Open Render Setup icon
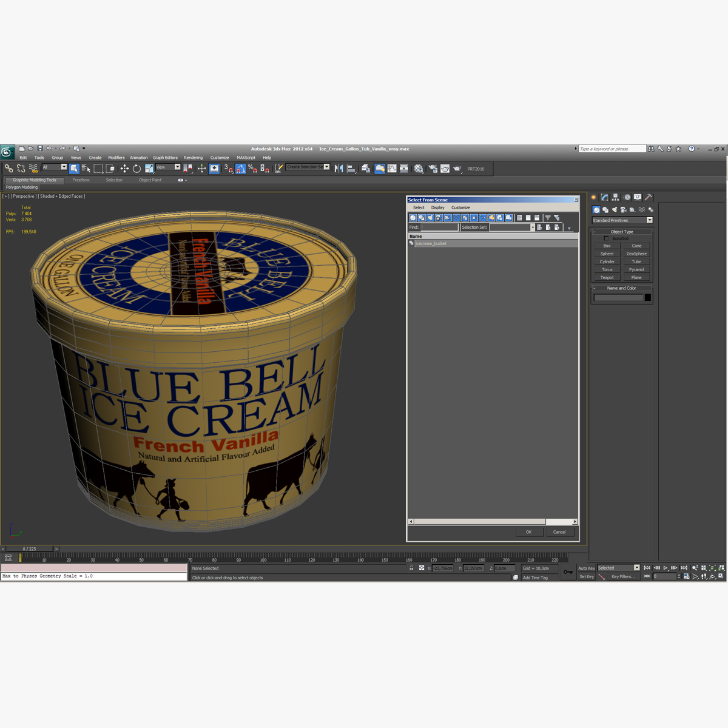This screenshot has width=728, height=728. click(433, 169)
